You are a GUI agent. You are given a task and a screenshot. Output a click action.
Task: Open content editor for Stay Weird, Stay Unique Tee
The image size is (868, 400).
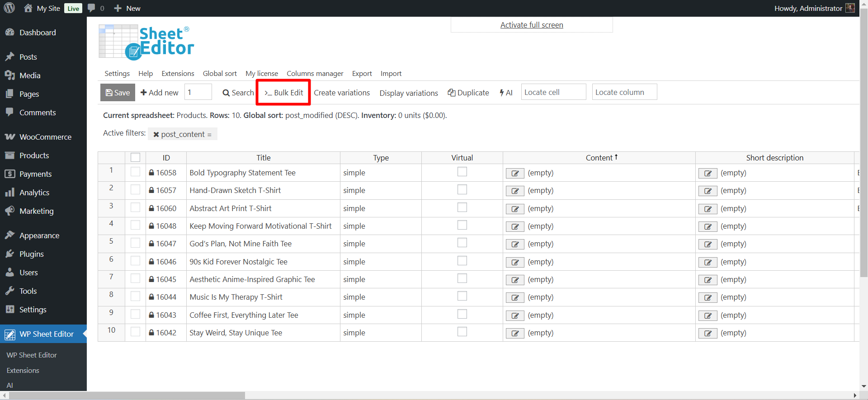[515, 333]
